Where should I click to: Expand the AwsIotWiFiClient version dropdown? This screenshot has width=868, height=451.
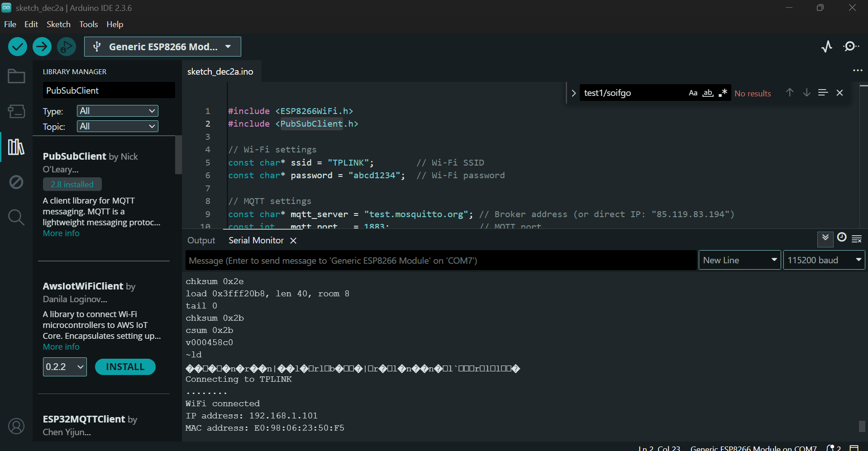(x=64, y=366)
